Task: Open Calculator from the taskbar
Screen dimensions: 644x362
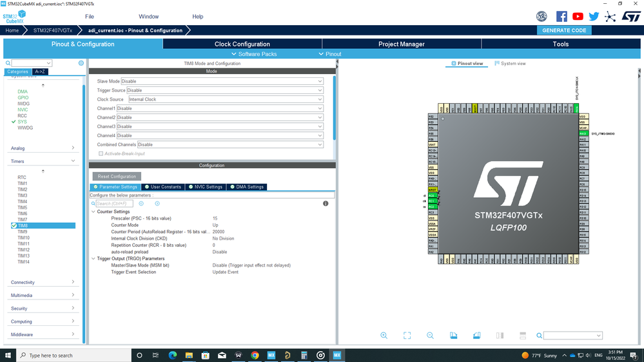Action: pyautogui.click(x=304, y=356)
